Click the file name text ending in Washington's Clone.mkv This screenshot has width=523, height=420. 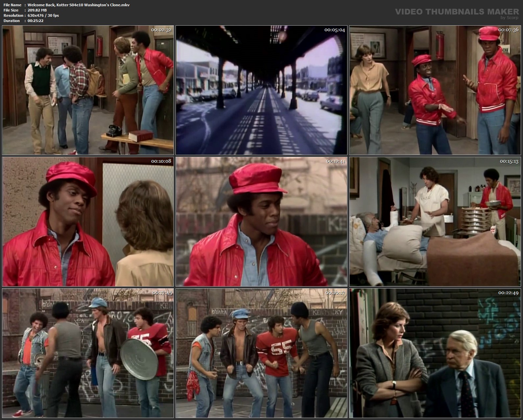click(x=79, y=5)
